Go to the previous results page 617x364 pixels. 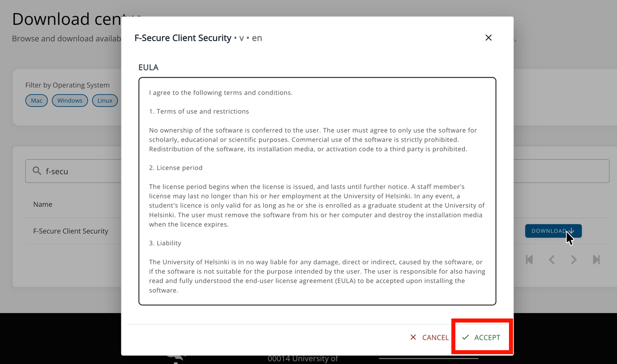point(552,260)
